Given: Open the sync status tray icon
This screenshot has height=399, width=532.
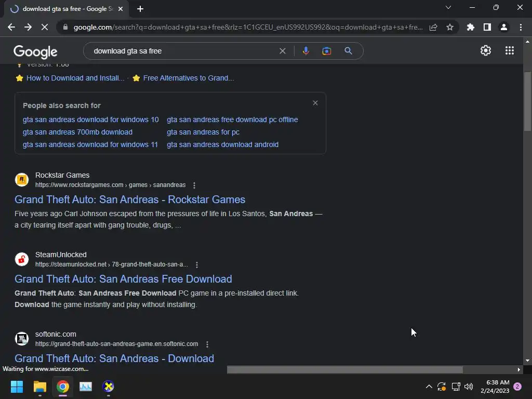Looking at the screenshot, I should pyautogui.click(x=442, y=387).
